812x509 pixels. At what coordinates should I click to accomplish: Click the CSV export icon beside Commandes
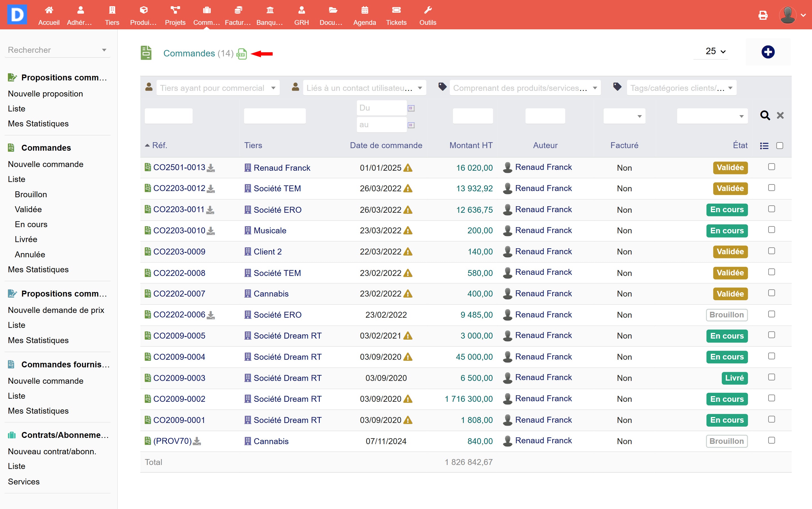242,54
